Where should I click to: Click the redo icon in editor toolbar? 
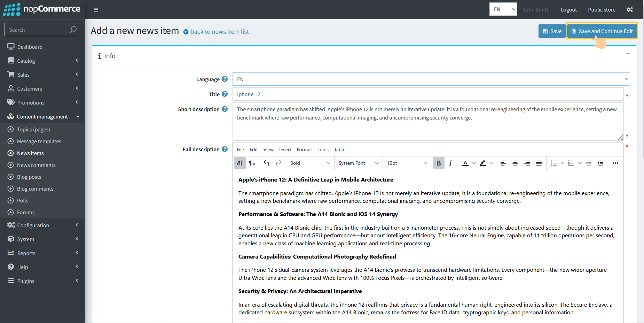(x=278, y=163)
